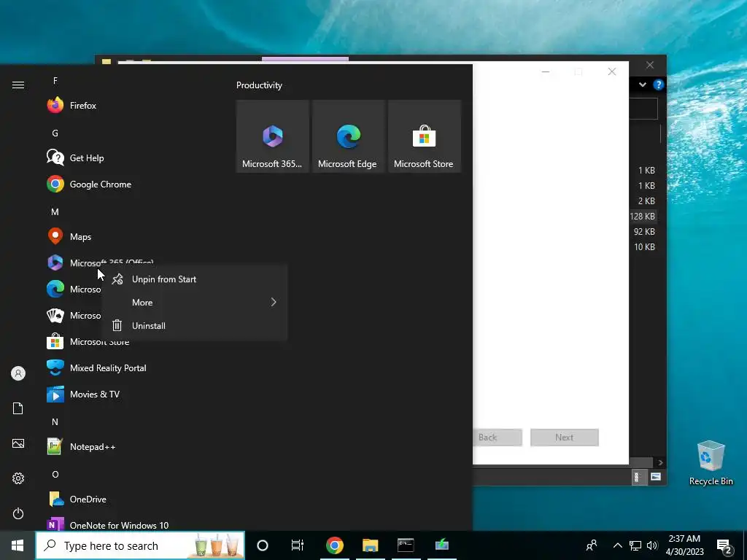747x560 pixels.
Task: Open Command Prompt taskbar icon
Action: pyautogui.click(x=406, y=545)
